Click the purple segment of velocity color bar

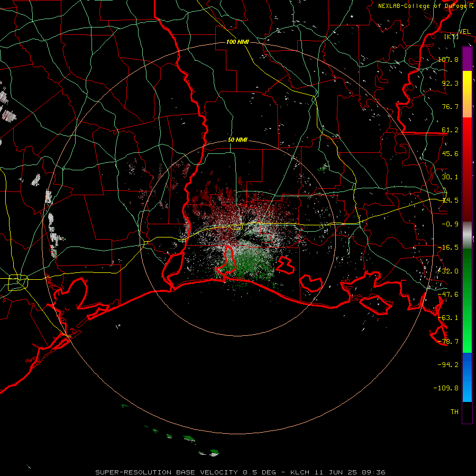pyautogui.click(x=467, y=59)
